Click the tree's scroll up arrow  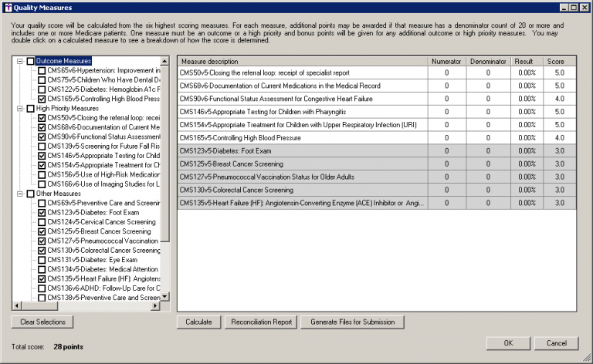point(165,60)
